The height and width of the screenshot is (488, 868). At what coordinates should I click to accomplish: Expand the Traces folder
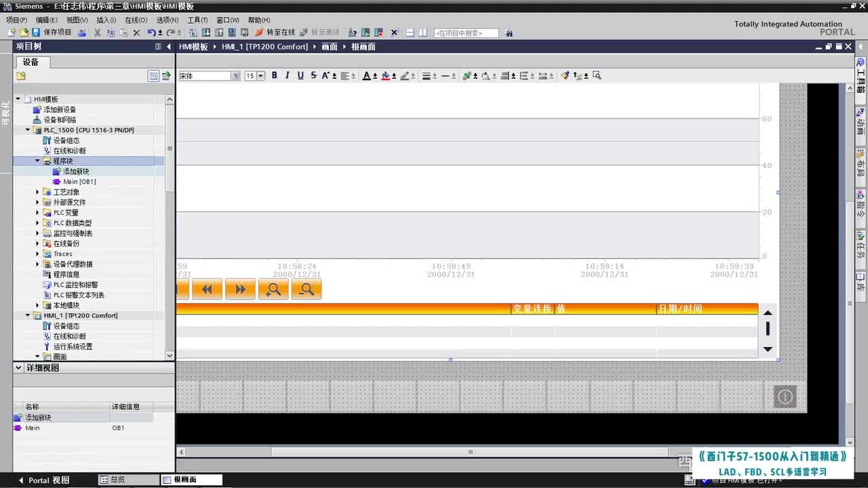[x=38, y=254]
